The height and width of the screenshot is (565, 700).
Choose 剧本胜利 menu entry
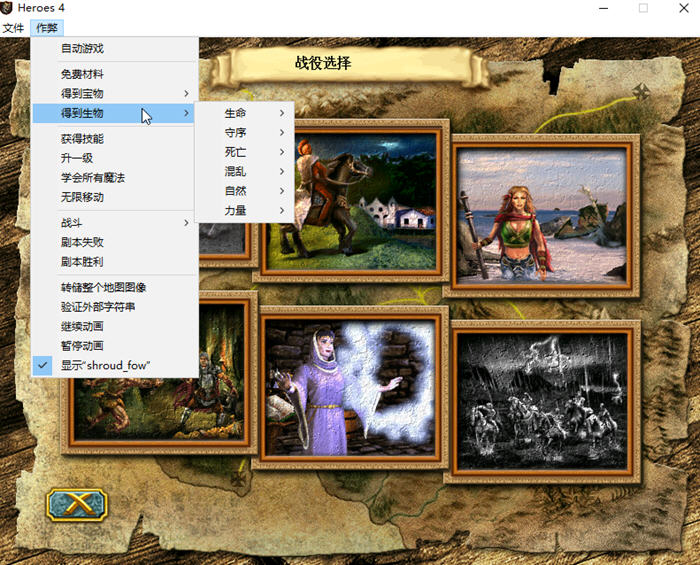point(115,262)
